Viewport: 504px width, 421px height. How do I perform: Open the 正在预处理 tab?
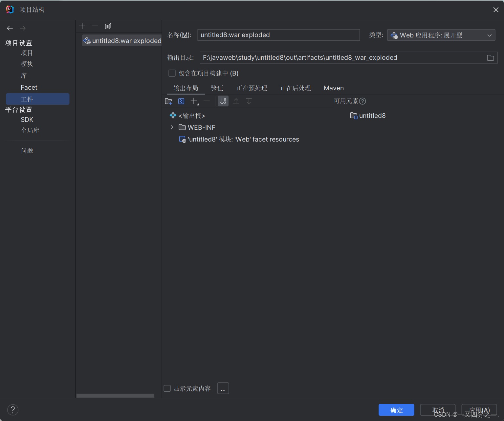[252, 88]
